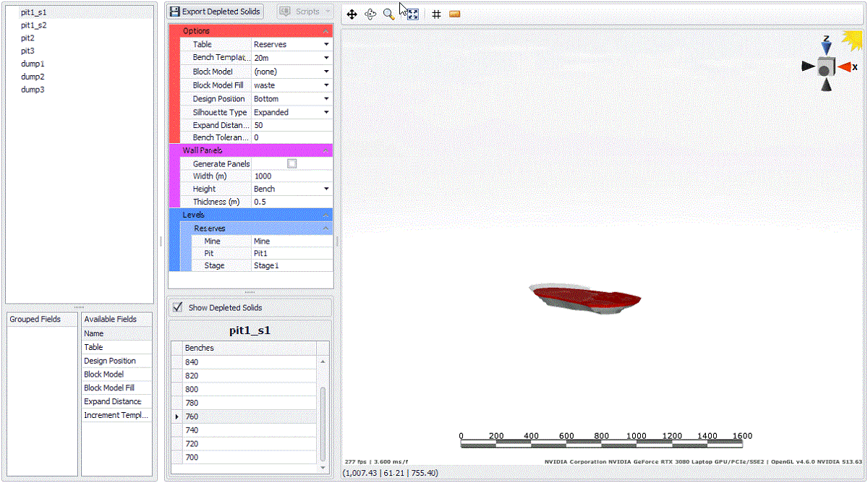Viewport: 868px width, 483px height.
Task: Click the blue Z axis arrow
Action: pos(826,47)
